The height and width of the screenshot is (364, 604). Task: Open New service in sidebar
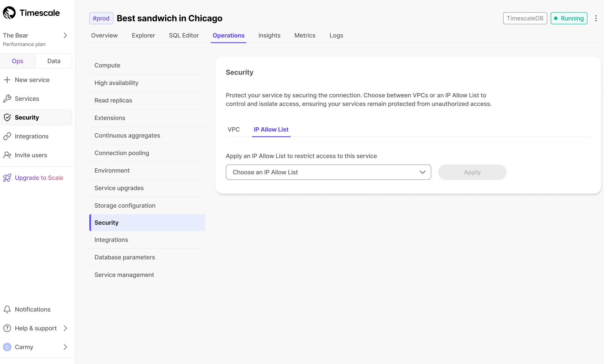(32, 80)
